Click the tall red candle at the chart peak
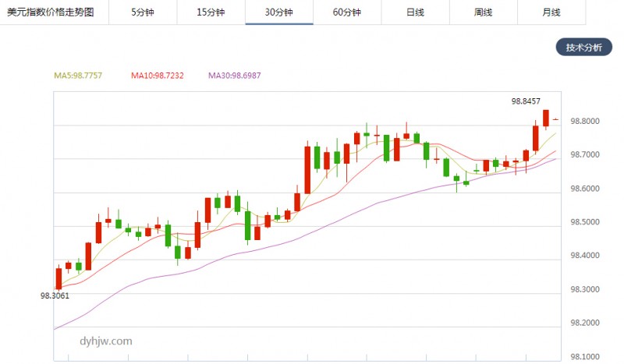The height and width of the screenshot is (364, 624). coord(546,118)
